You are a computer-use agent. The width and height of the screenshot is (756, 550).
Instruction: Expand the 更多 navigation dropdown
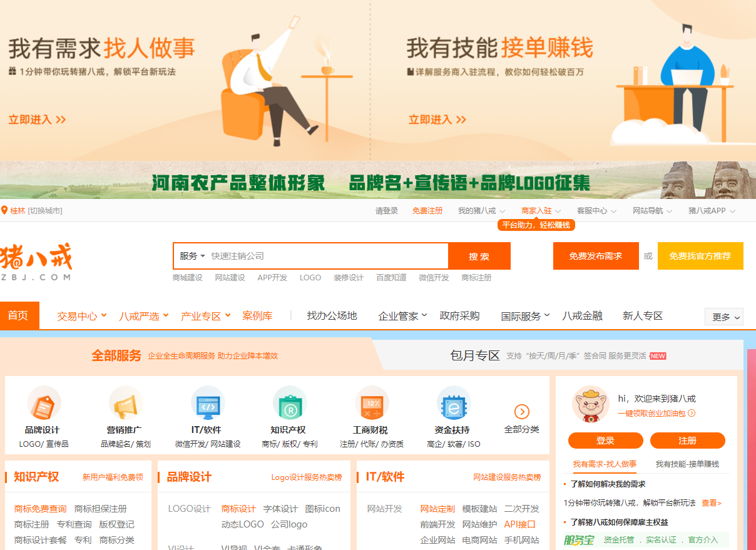click(723, 317)
